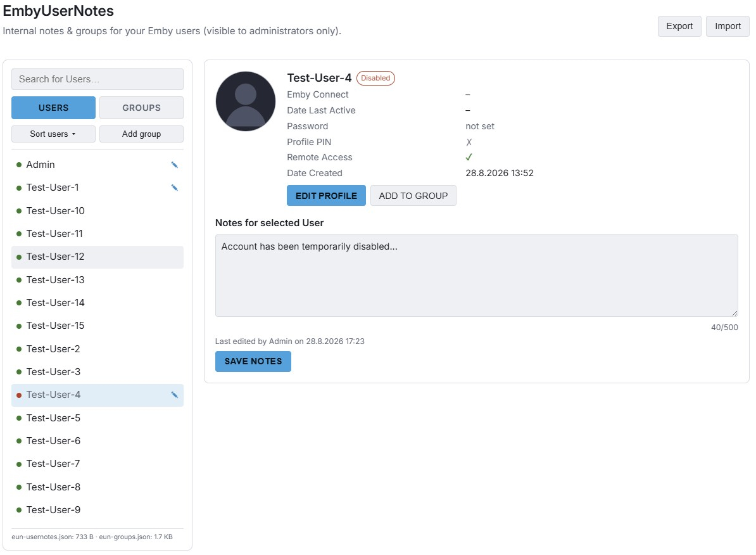This screenshot has width=756, height=555.
Task: Select Test-User-14 in the user list
Action: tap(98, 303)
